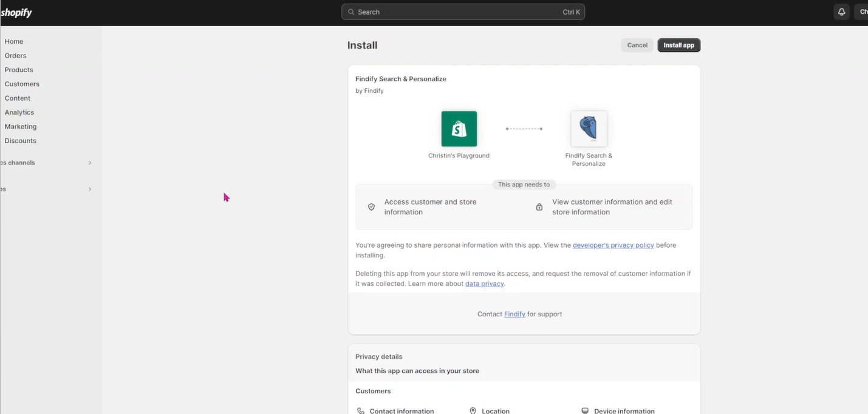The image size is (868, 414).
Task: Click the Privacy details heading
Action: click(x=379, y=357)
